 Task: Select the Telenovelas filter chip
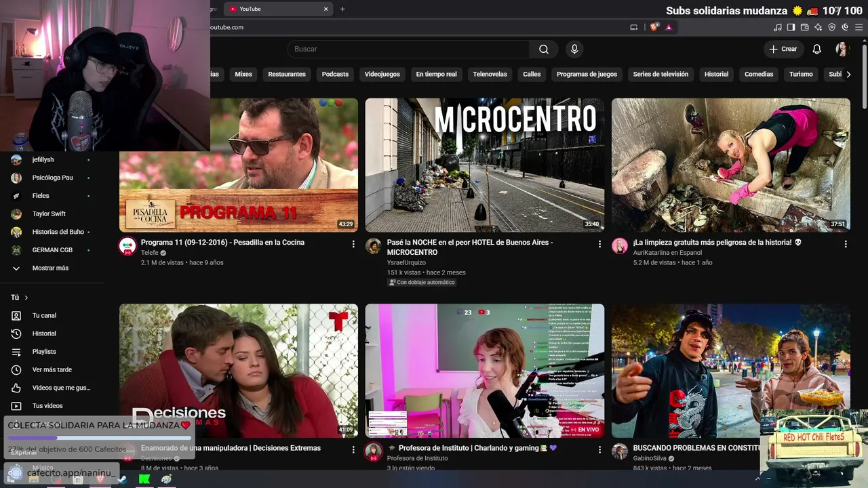coord(490,75)
